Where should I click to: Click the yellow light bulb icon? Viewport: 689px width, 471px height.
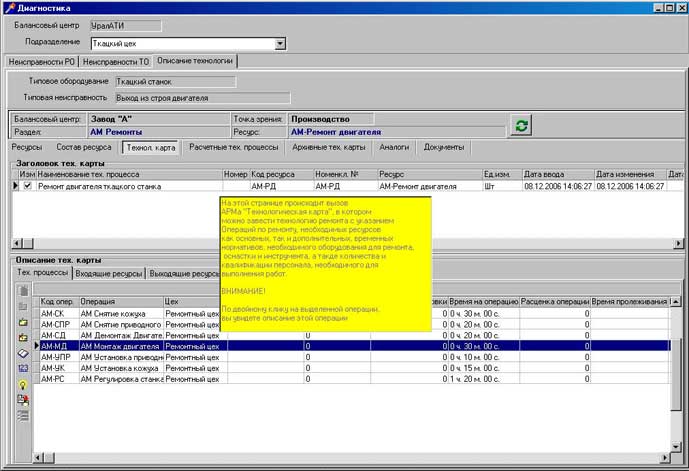click(x=23, y=384)
